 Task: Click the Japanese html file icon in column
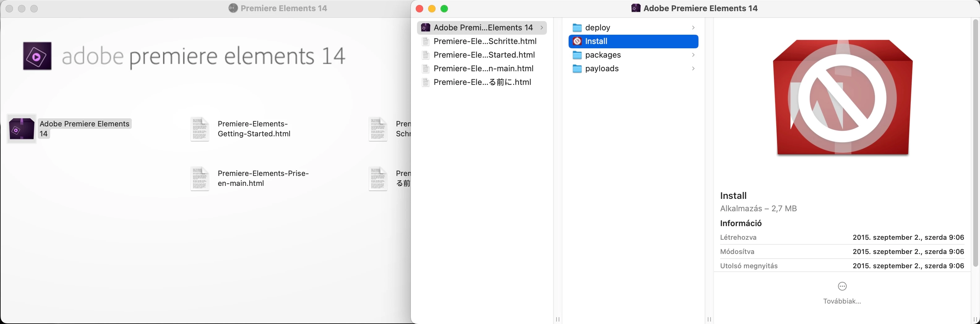click(426, 82)
